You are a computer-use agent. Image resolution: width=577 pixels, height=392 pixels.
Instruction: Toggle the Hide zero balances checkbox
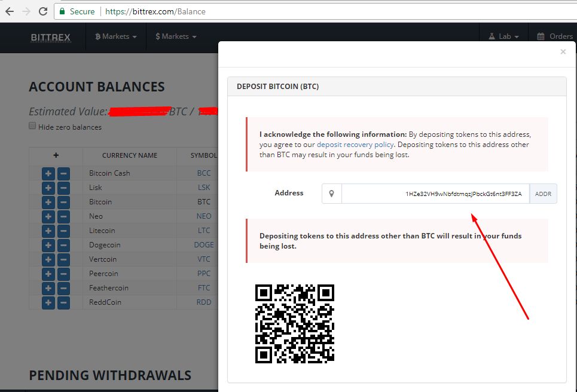tap(32, 125)
